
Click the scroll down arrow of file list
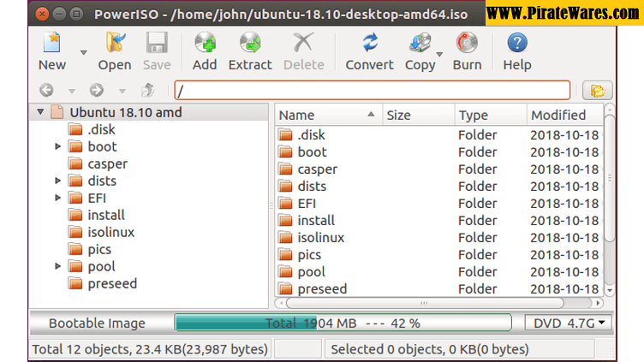610,290
